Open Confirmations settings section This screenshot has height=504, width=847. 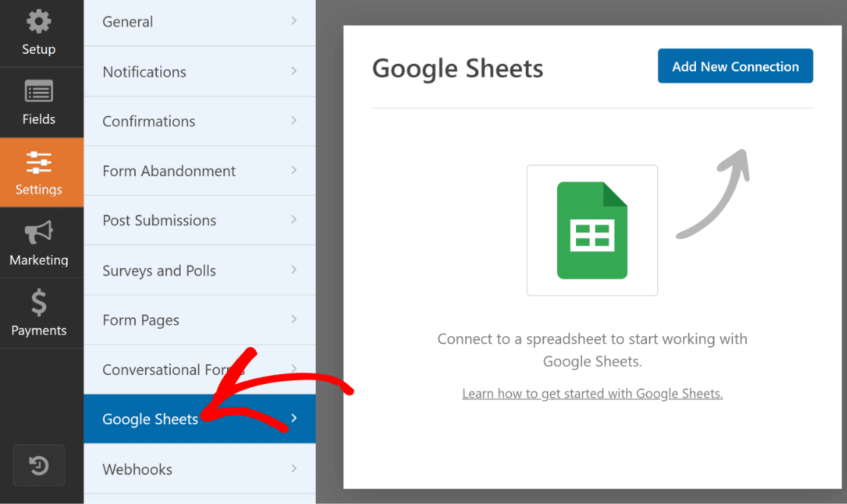(x=200, y=121)
